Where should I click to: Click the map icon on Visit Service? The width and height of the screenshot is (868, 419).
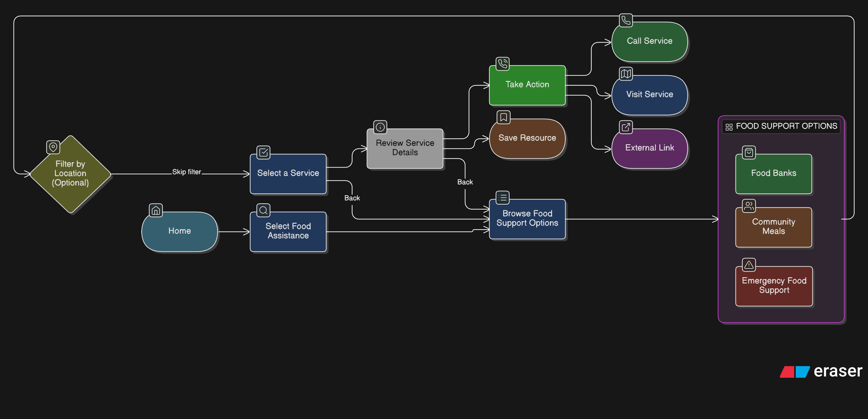(626, 74)
